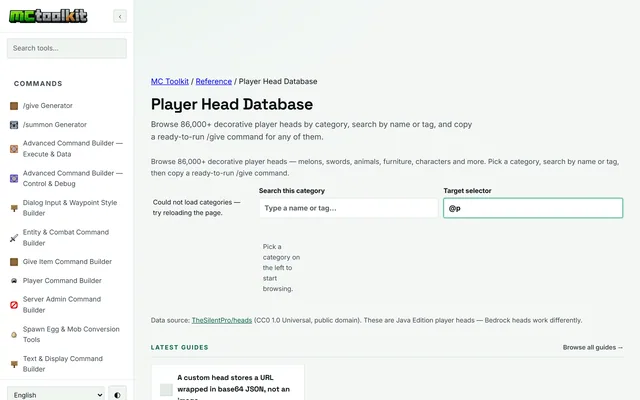
Task: Open Dialog Input & Waypoint Style Builder
Action: [70, 208]
